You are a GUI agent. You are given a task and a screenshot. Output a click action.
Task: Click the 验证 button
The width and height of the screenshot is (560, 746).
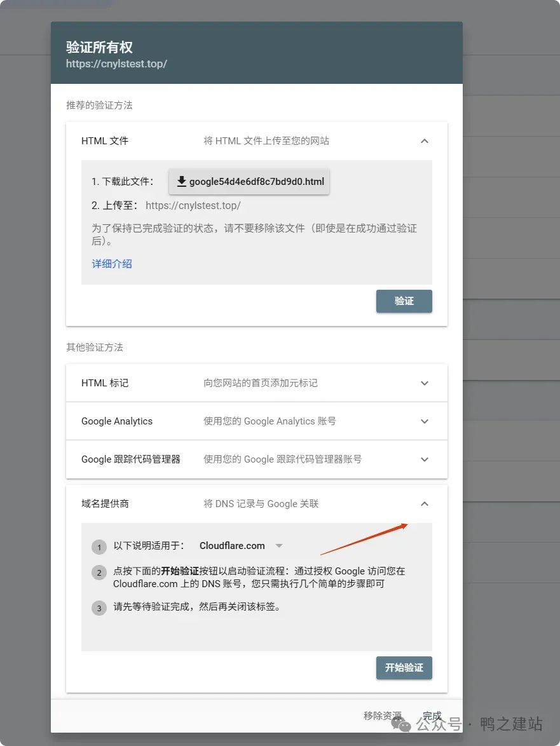tap(404, 301)
